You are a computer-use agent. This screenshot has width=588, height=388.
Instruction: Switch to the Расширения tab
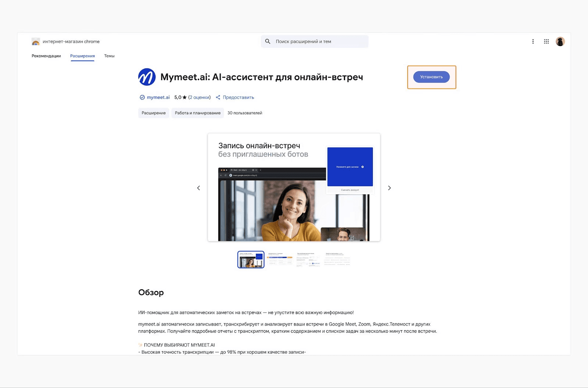click(x=83, y=56)
